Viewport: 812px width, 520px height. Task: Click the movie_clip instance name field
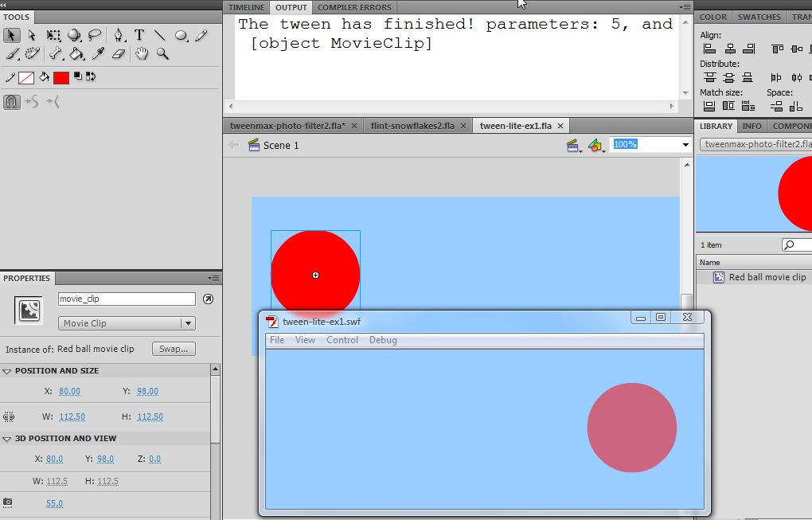coord(127,299)
